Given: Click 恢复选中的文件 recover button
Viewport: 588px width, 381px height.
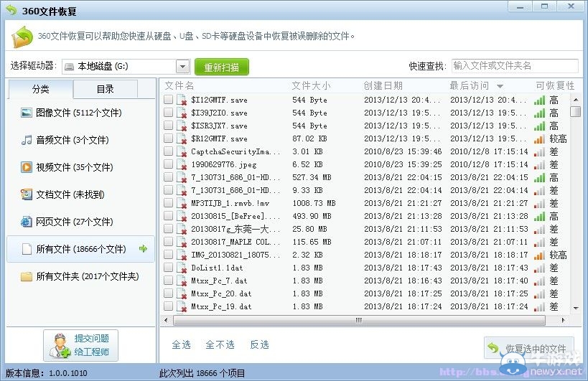Looking at the screenshot, I should coord(528,348).
